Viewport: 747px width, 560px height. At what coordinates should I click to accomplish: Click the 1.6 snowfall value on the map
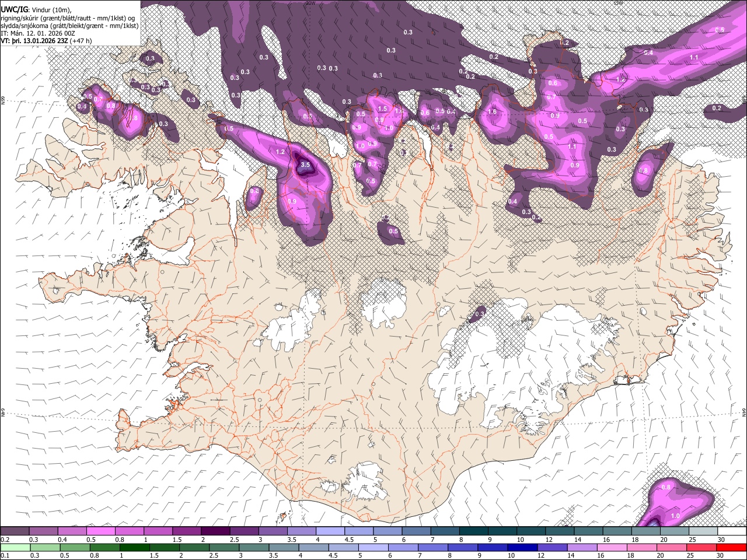pyautogui.click(x=492, y=112)
